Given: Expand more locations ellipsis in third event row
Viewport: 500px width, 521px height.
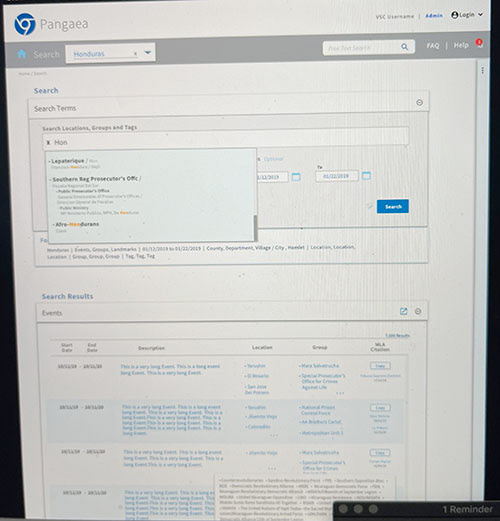Looking at the screenshot, I should [x=272, y=468].
